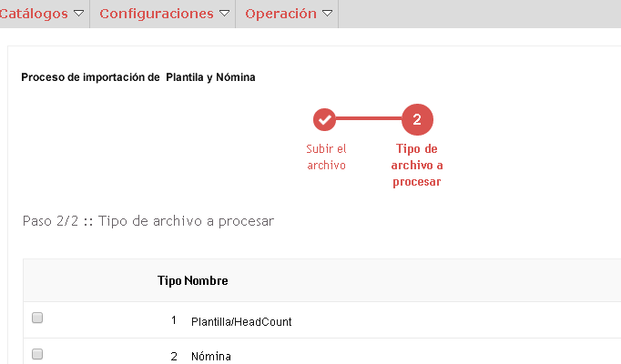Image resolution: width=621 pixels, height=364 pixels.
Task: Click the red progress line between steps
Action: 369,118
